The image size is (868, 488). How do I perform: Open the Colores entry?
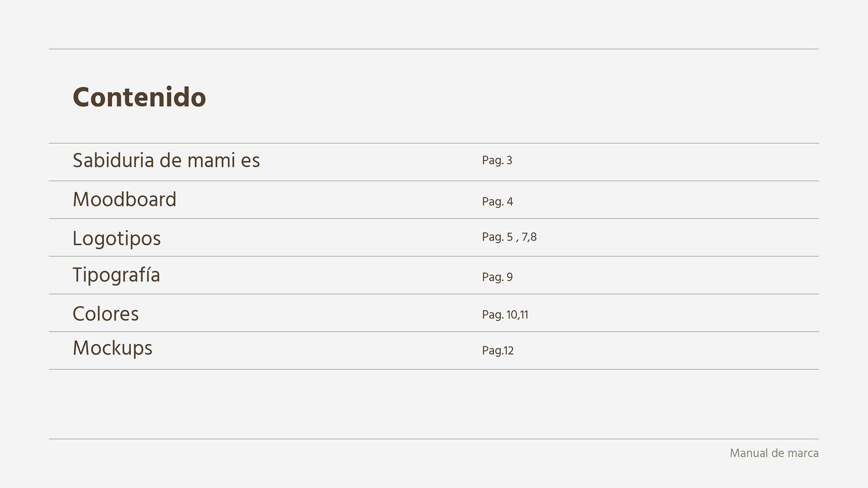click(x=105, y=314)
